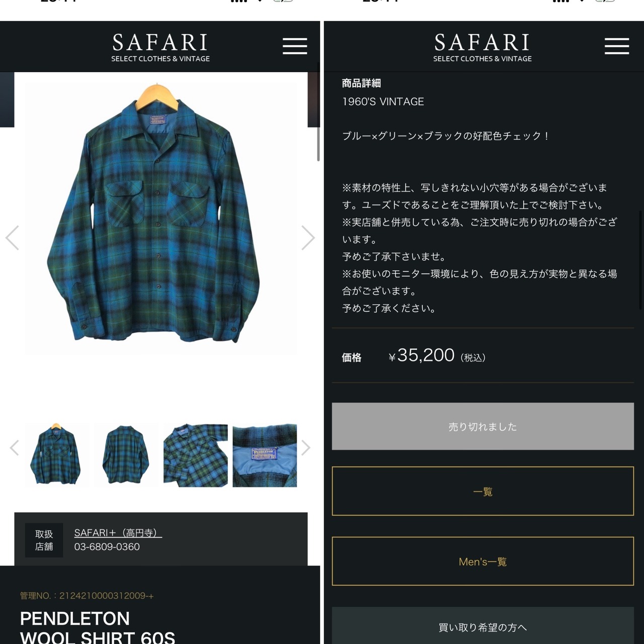Select the first front-view shirt thumbnail
Screen dimensions: 644x644
click(x=57, y=455)
